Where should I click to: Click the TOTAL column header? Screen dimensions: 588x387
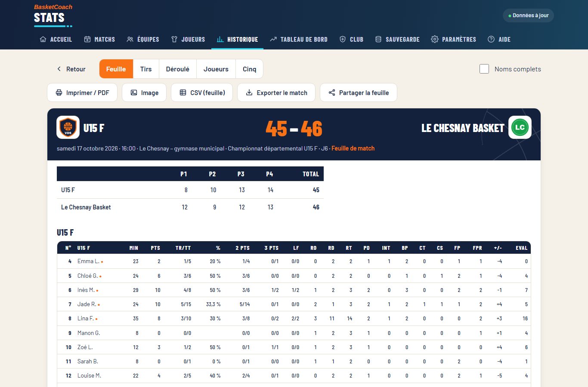coord(311,174)
